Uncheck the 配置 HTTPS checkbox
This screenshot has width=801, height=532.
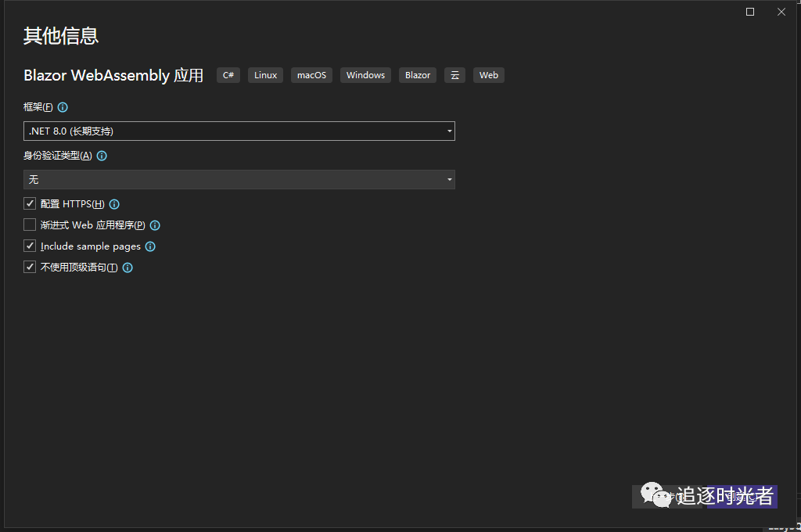click(x=30, y=204)
